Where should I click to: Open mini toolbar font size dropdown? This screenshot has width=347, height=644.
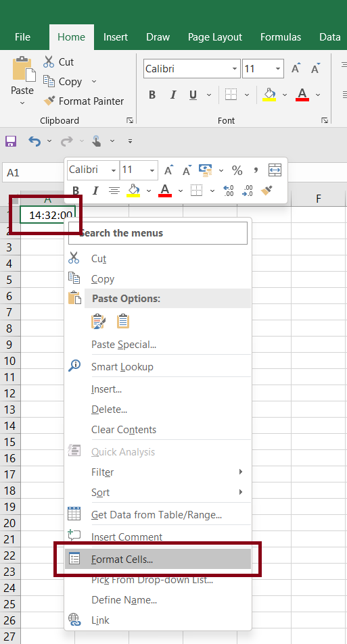(x=152, y=170)
